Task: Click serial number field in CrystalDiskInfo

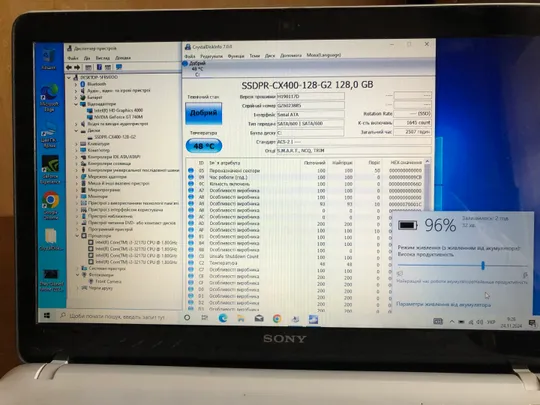Action: click(x=310, y=105)
